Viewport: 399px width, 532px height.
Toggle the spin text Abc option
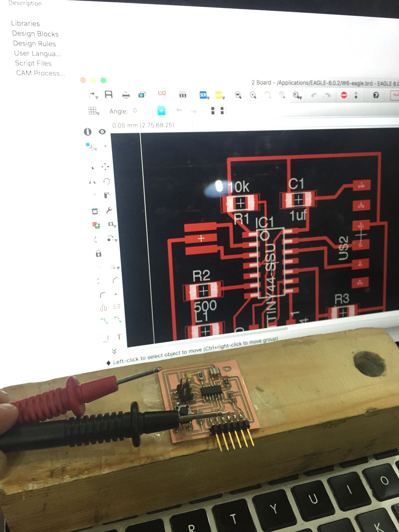pos(193,111)
